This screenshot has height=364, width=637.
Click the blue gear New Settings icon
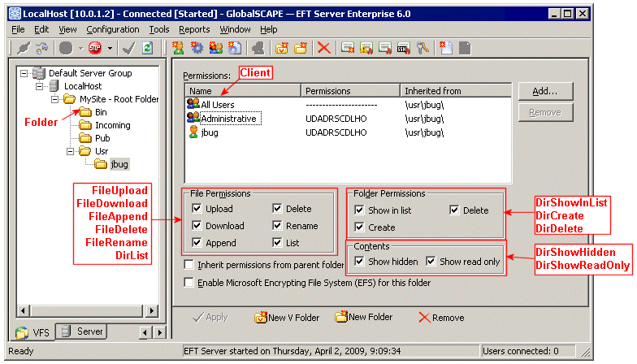pos(197,48)
